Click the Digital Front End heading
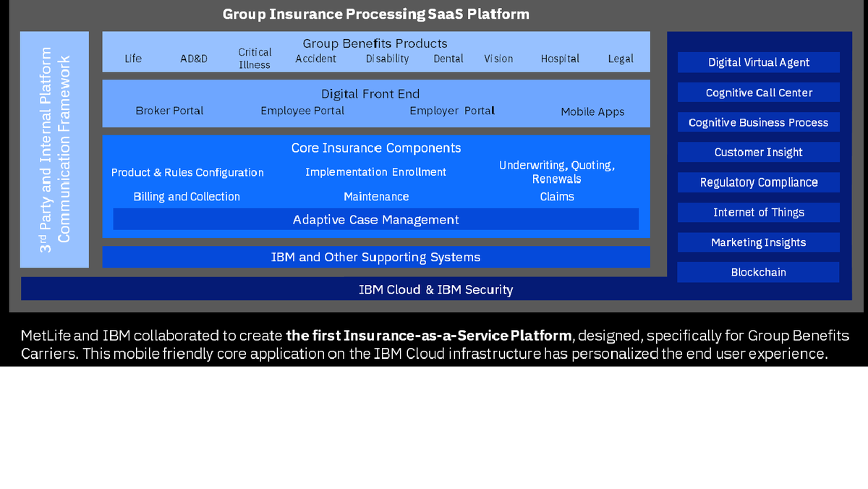 (x=370, y=93)
